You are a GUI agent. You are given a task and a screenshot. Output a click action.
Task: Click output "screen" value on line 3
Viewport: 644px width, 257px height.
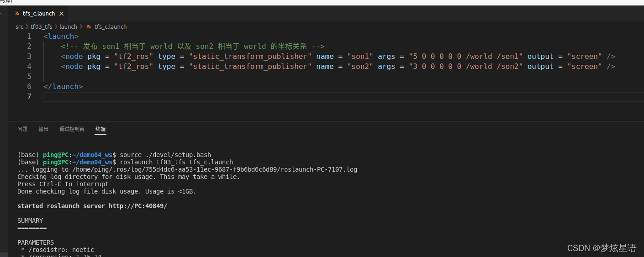(585, 57)
